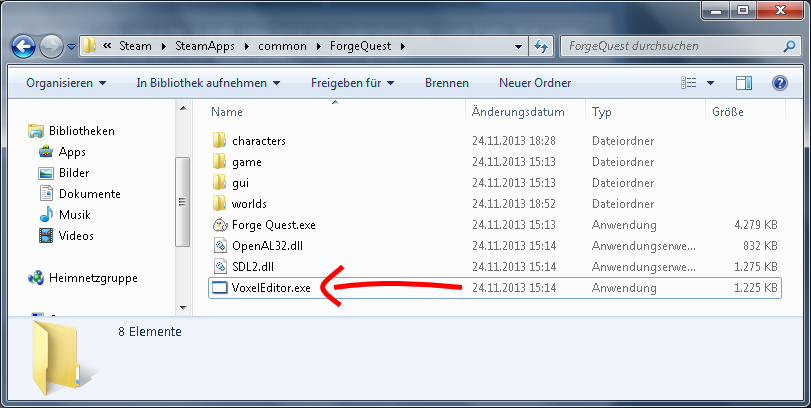
Task: Select the worlds folder
Action: 248,204
